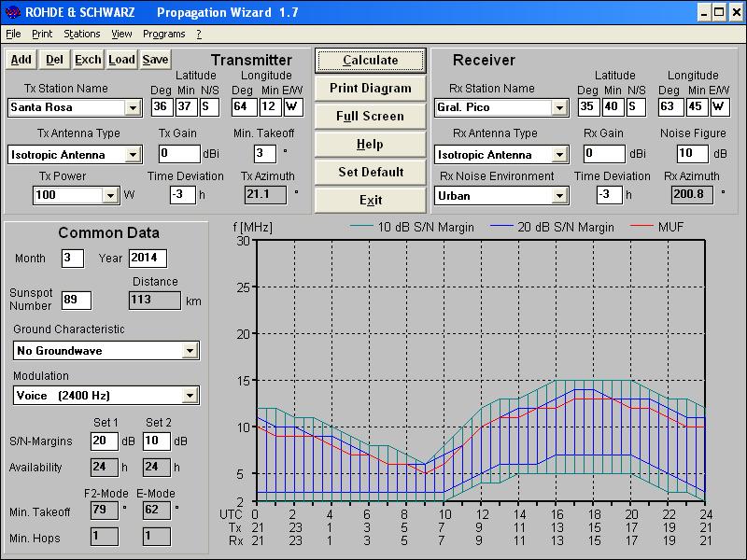The image size is (747, 560).
Task: Click the Tx longitude degrees field
Action: (x=244, y=106)
